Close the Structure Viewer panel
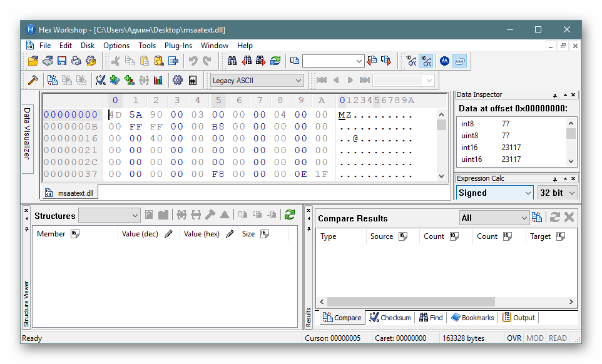The height and width of the screenshot is (364, 602). pos(26,211)
